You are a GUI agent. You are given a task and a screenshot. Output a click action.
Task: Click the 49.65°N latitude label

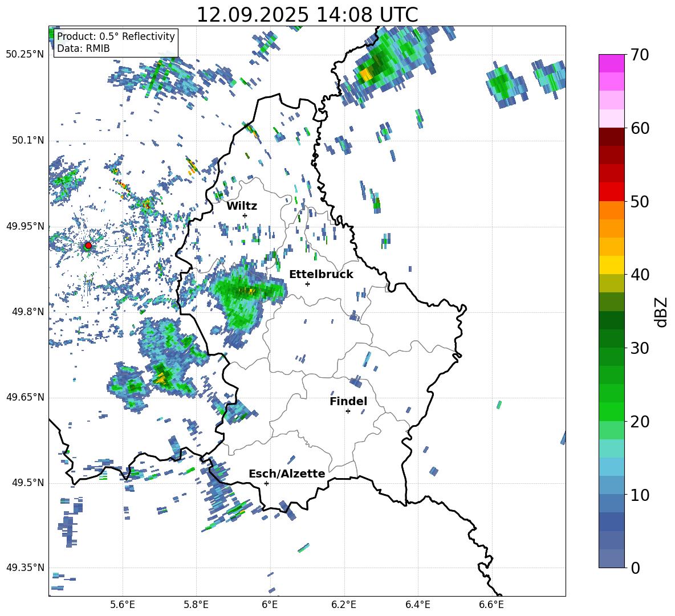(x=25, y=397)
